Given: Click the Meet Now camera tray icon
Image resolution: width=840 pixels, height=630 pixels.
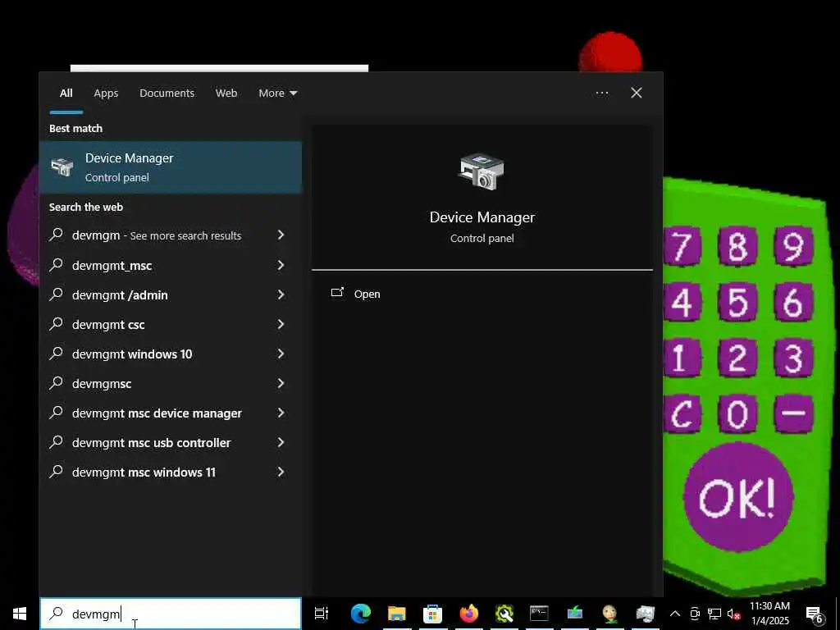Looking at the screenshot, I should [695, 614].
